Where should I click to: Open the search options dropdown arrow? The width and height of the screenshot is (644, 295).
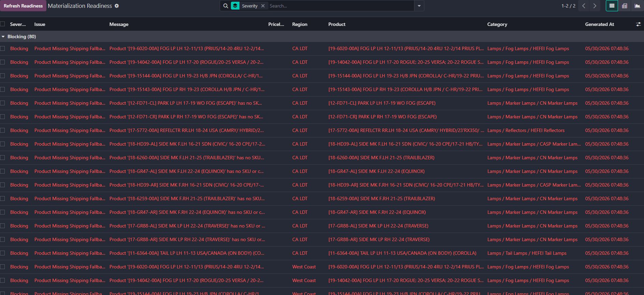[419, 6]
